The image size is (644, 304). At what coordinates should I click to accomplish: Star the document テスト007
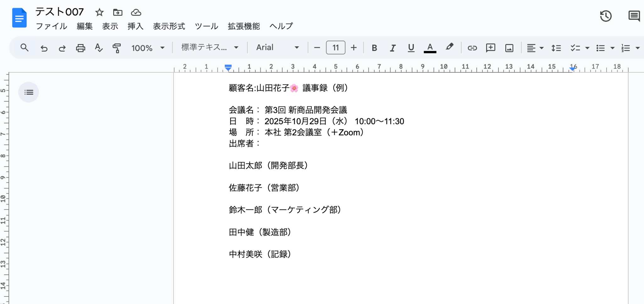[99, 12]
